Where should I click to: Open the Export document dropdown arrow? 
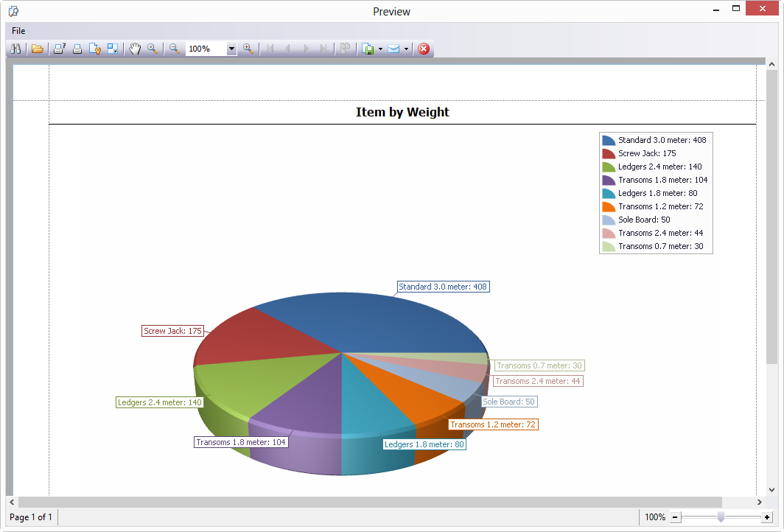point(380,49)
